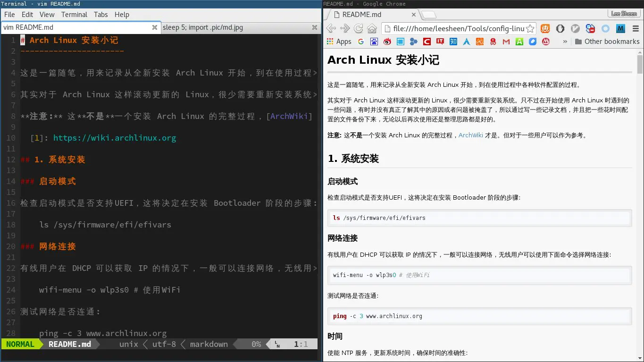This screenshot has height=362, width=644.
Task: Open Gmail from the bookmarks bar
Action: pos(505,42)
